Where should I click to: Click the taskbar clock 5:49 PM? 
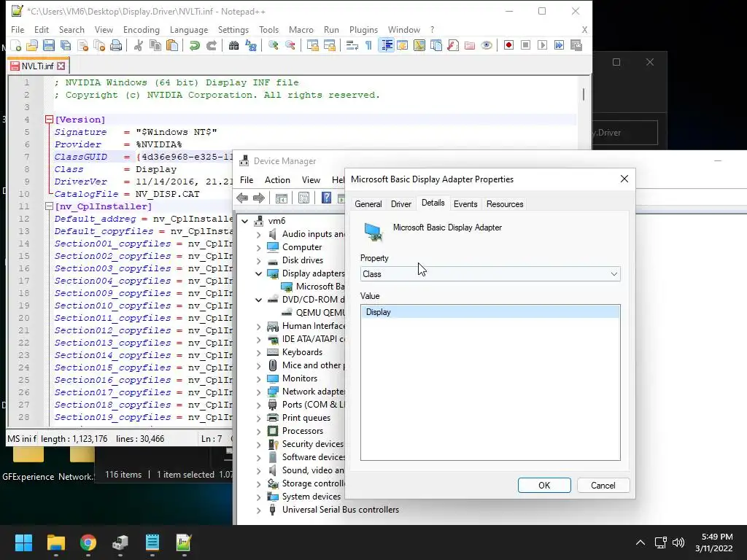(716, 537)
